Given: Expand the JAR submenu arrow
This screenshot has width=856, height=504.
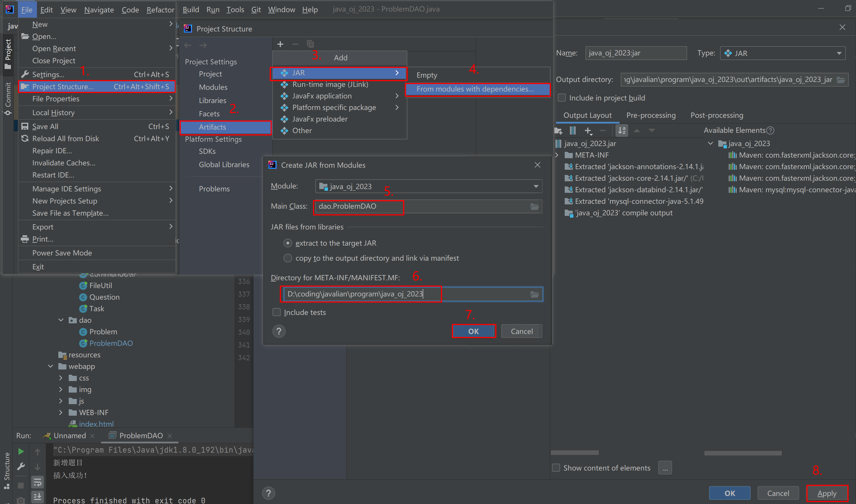Looking at the screenshot, I should point(396,72).
